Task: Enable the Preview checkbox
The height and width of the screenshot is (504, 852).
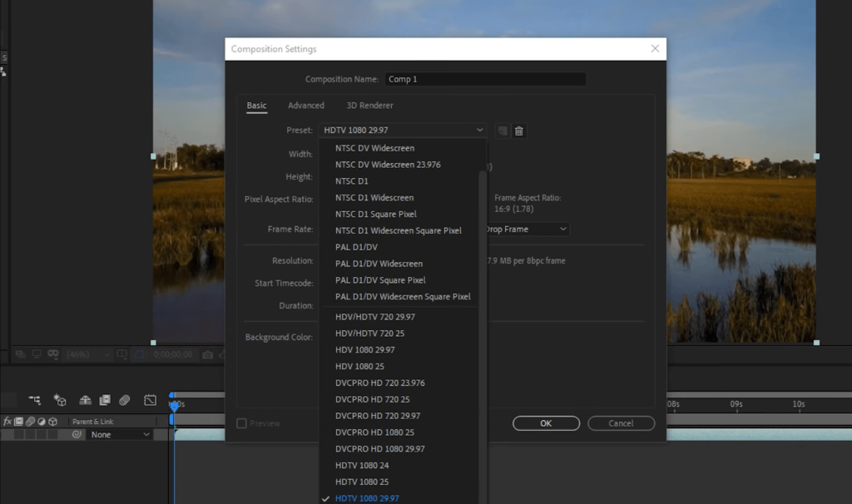Action: click(x=241, y=423)
